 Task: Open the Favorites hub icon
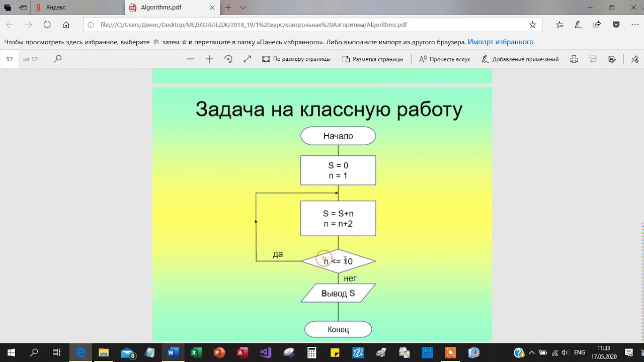point(559,25)
